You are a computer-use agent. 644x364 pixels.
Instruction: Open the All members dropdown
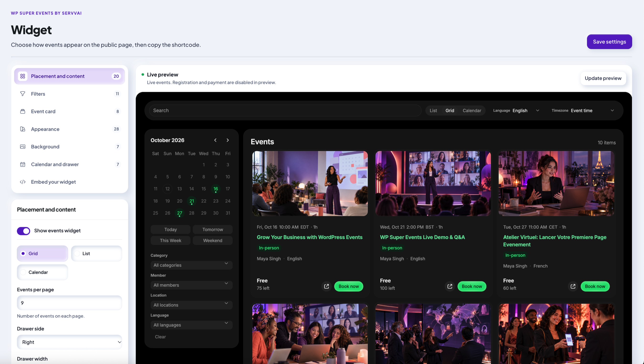(x=192, y=285)
